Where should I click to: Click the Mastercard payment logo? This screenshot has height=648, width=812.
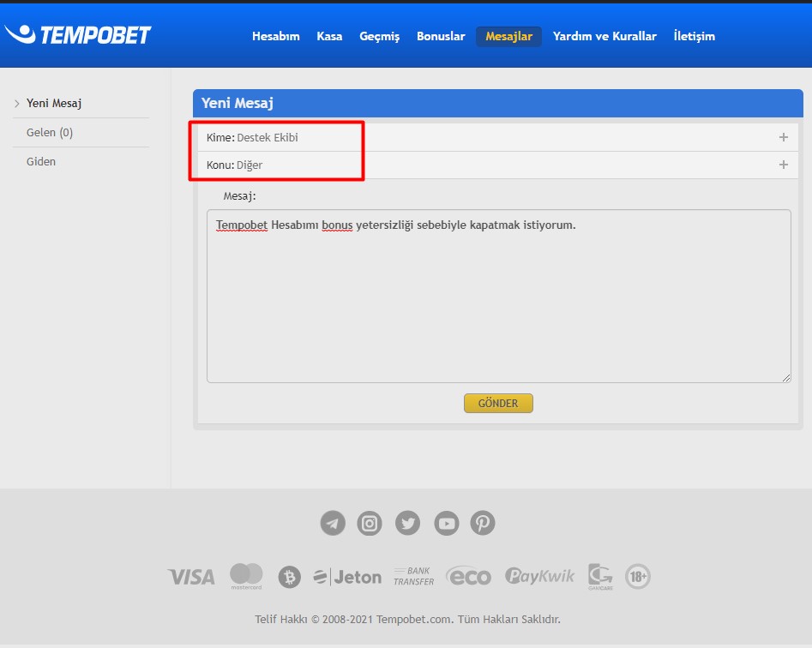[246, 577]
